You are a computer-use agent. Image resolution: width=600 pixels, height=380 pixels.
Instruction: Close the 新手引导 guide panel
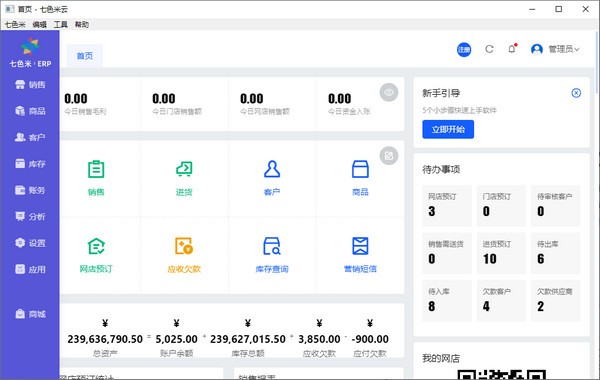[x=576, y=93]
